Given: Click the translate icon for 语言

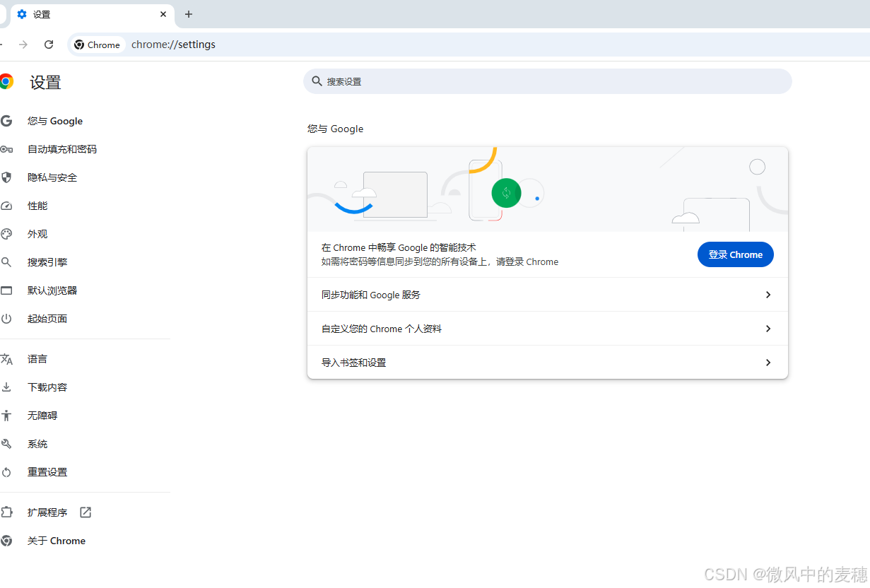Looking at the screenshot, I should pos(6,359).
